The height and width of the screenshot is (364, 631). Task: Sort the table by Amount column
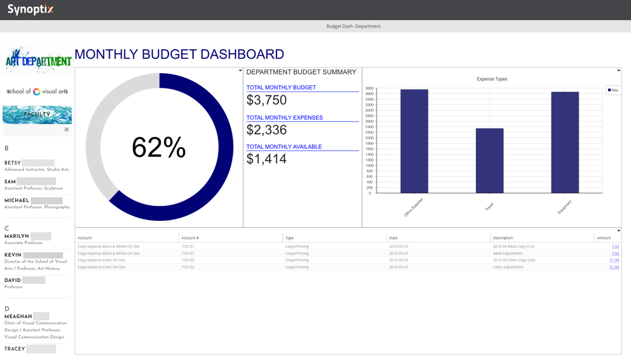603,238
